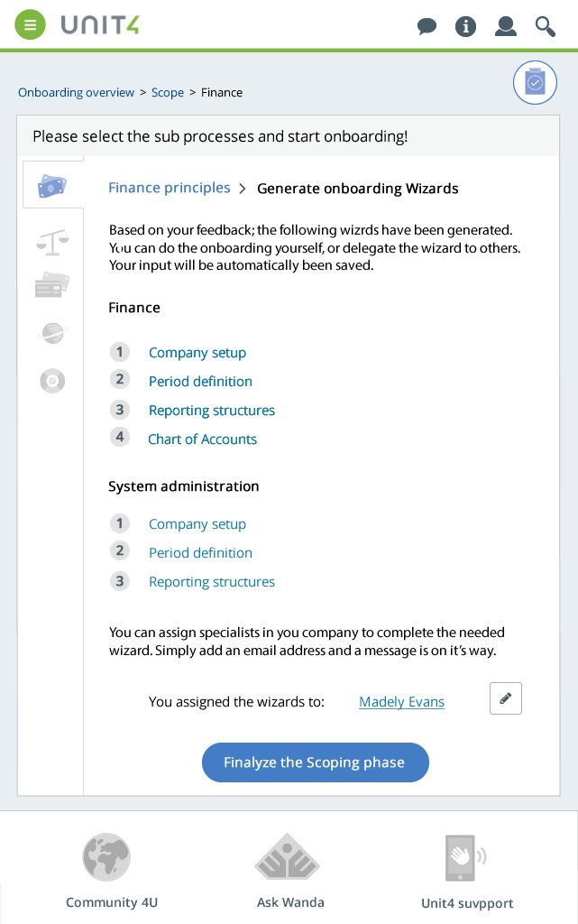Open Community 4U globe icon

pyautogui.click(x=106, y=857)
